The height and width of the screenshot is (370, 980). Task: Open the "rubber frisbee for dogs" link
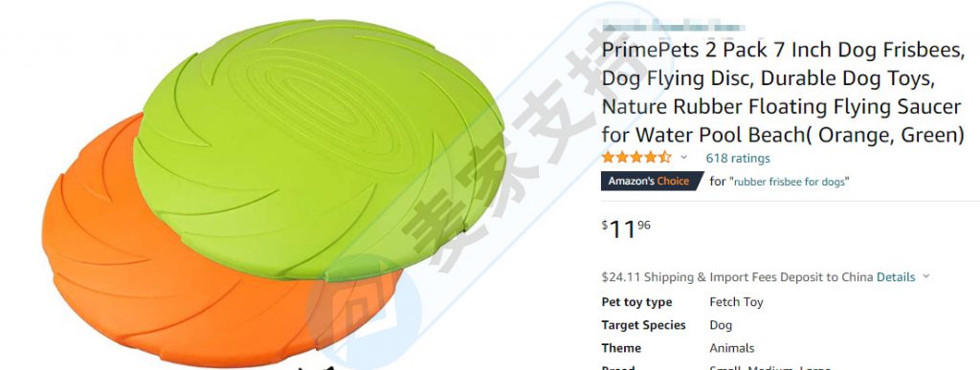point(791,182)
